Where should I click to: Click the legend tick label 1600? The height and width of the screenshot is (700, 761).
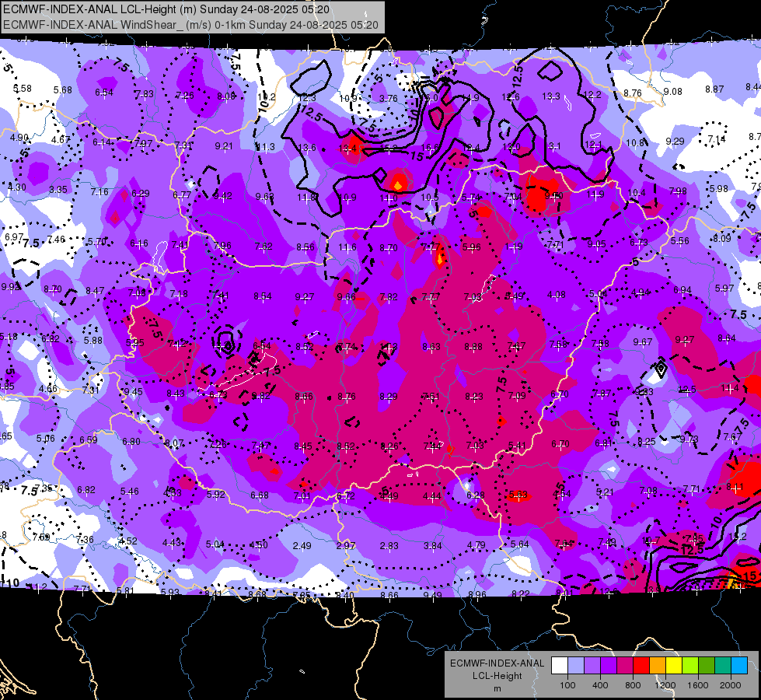tap(698, 685)
